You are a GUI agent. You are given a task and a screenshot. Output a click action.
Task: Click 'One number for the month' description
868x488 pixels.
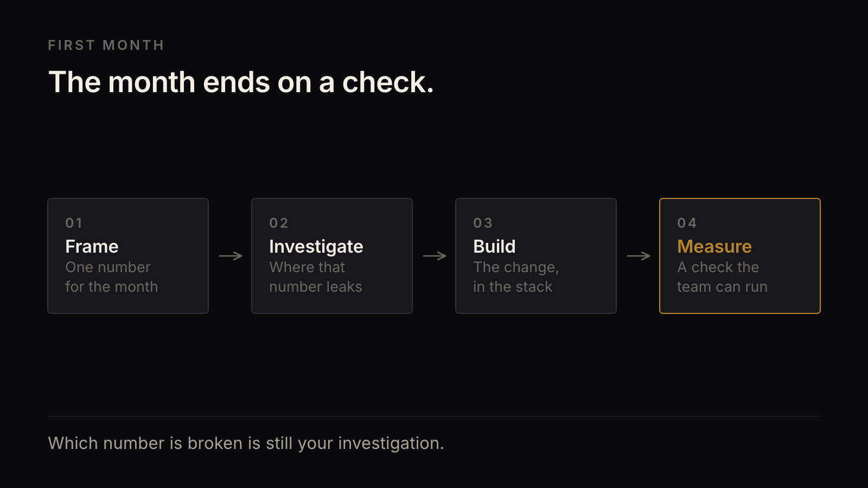tap(112, 277)
